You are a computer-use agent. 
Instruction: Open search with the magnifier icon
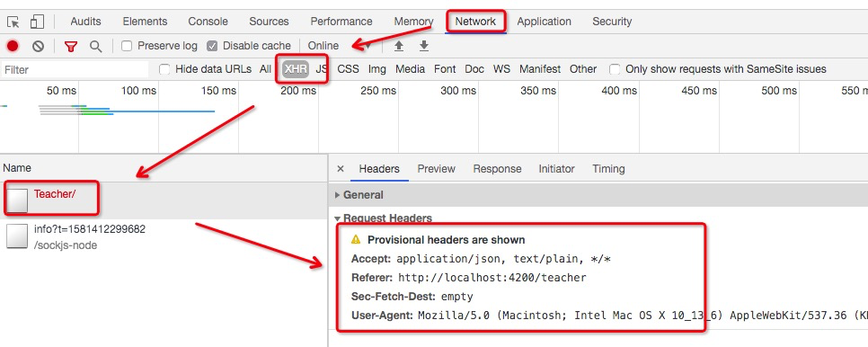(96, 47)
